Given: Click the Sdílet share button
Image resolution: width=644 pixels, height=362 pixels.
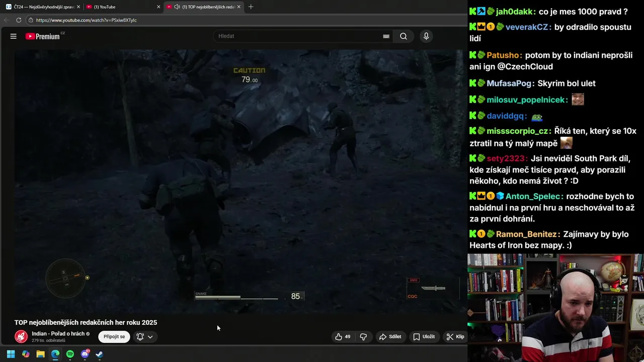Looking at the screenshot, I should [x=390, y=336].
